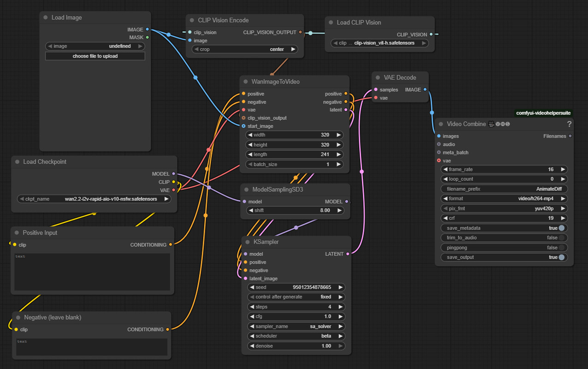Click the MODEL output socket on Load Checkpoint
This screenshot has width=588, height=369.
pyautogui.click(x=174, y=174)
